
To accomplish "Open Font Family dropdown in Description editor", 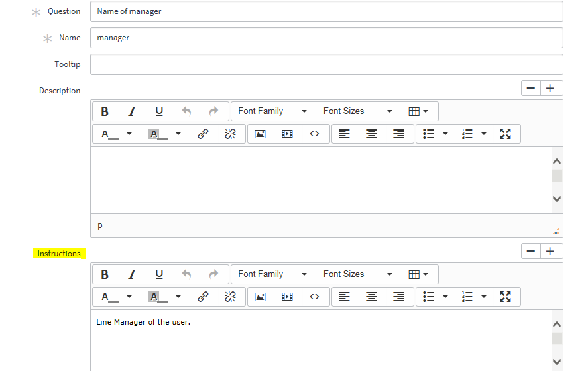I will [x=272, y=111].
